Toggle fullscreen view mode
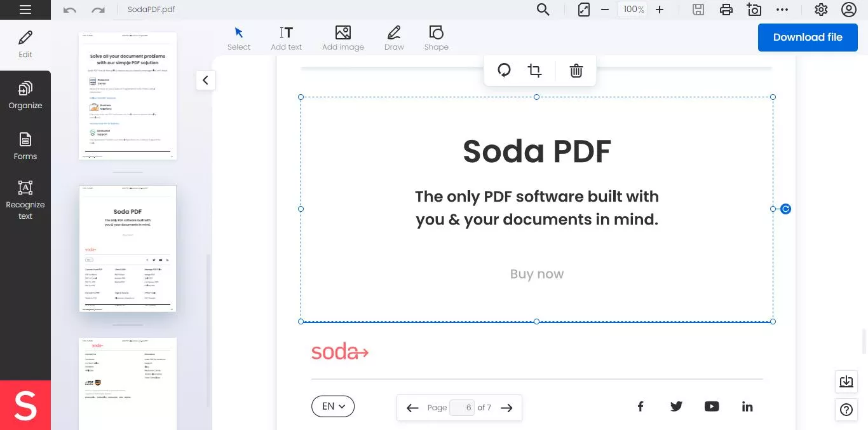The width and height of the screenshot is (868, 430). (x=583, y=10)
